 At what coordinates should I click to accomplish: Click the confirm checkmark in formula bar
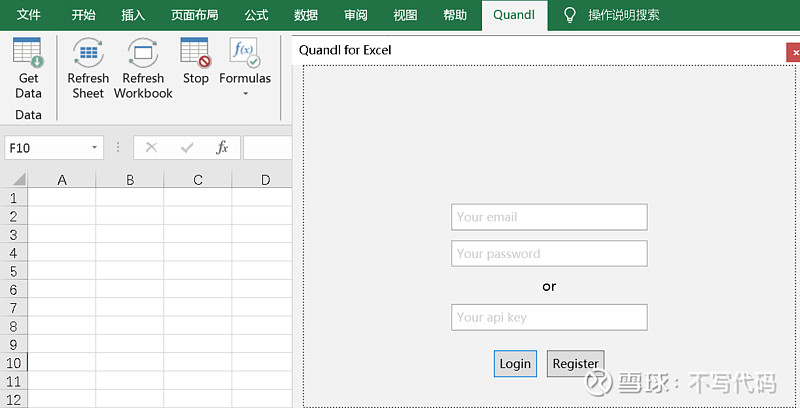coord(187,148)
